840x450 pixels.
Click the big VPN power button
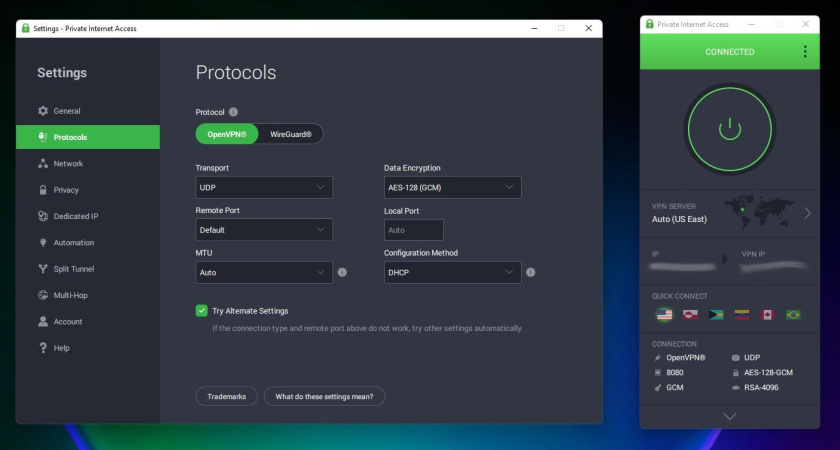click(730, 128)
